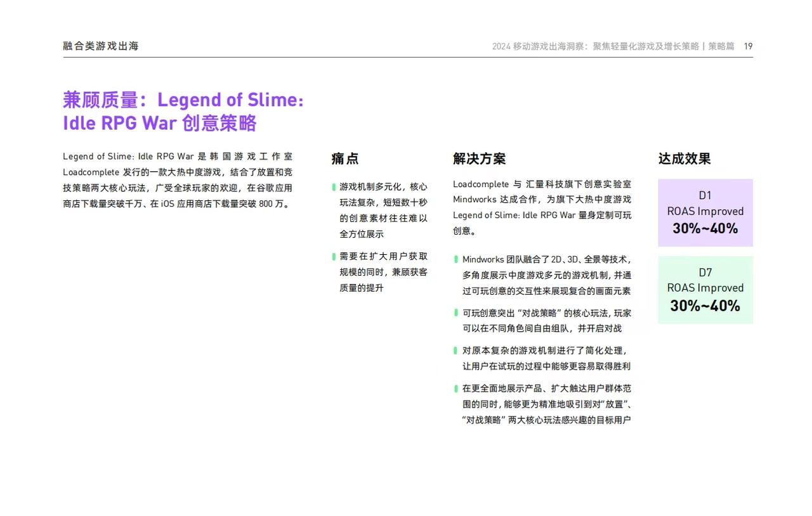The width and height of the screenshot is (812, 516).
Task: Click page number 19 in the header
Action: 748,46
